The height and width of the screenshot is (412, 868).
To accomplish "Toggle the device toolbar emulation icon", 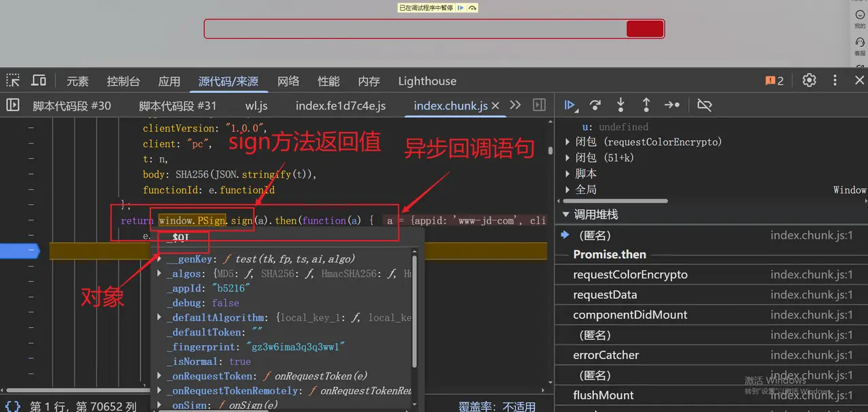I will click(x=39, y=81).
